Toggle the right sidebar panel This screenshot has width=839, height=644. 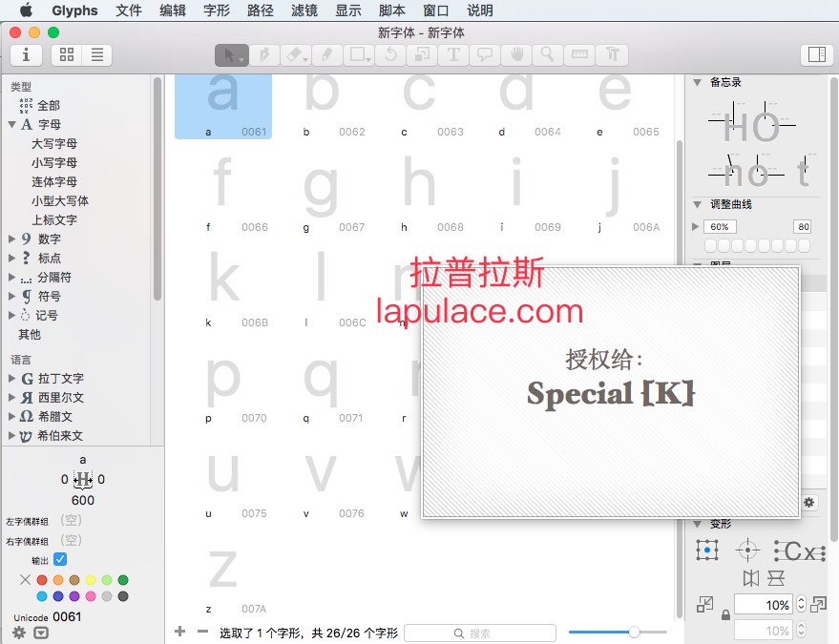pos(816,54)
